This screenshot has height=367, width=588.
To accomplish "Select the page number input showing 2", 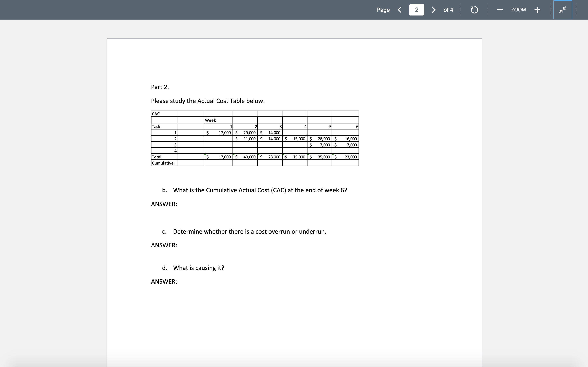I will [x=416, y=10].
